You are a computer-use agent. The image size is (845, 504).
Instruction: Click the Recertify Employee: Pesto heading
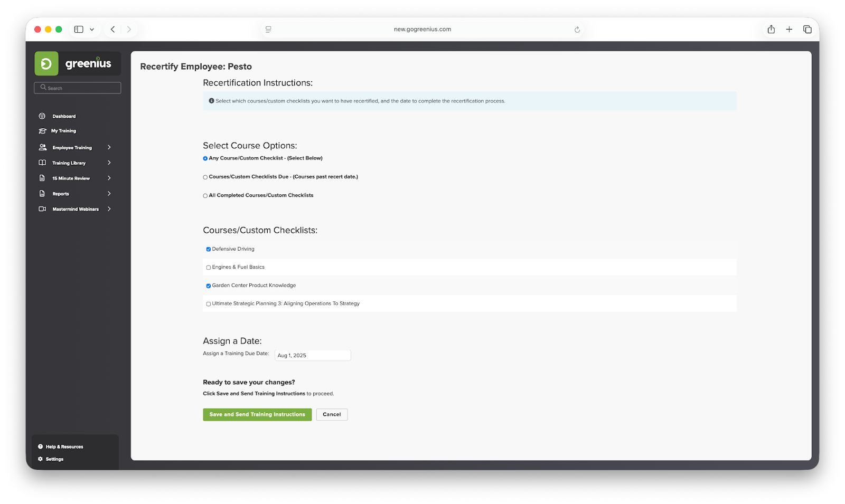tap(196, 66)
